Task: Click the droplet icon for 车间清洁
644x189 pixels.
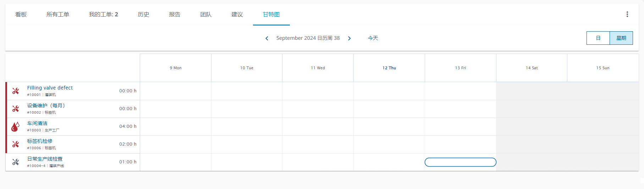Action: point(15,126)
